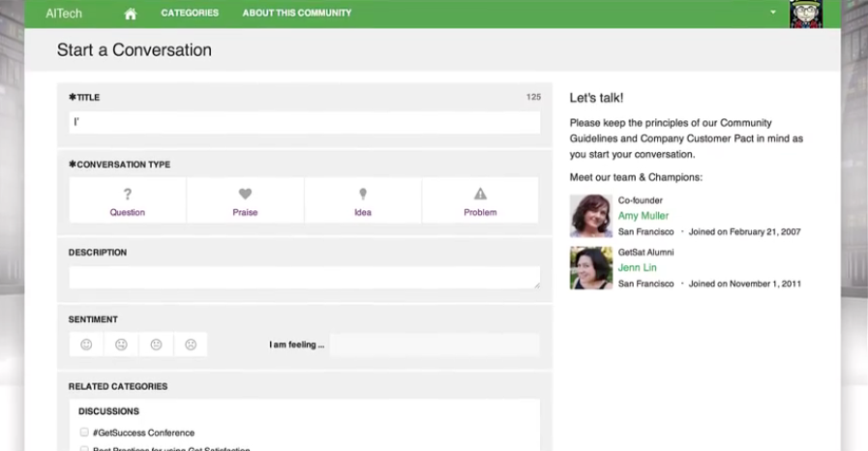Open the Categories menu
The width and height of the screenshot is (868, 451).
pos(190,13)
